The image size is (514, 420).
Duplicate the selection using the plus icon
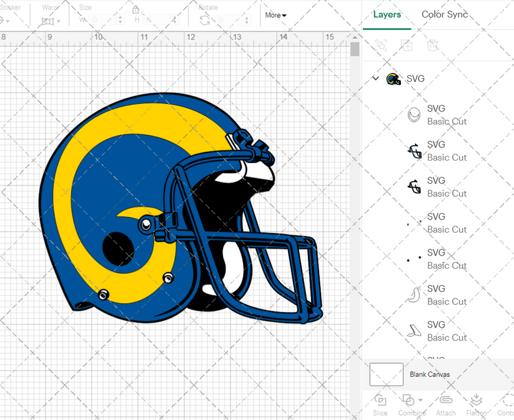[x=407, y=46]
